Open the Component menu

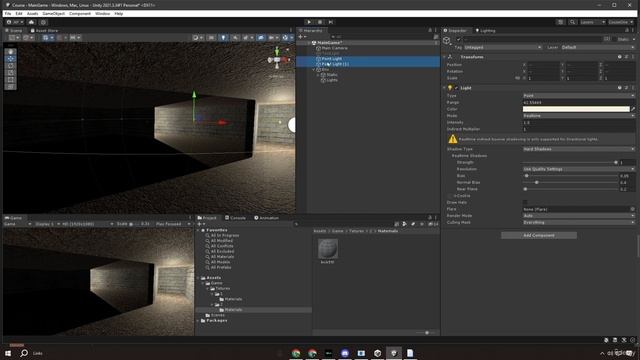pos(80,13)
